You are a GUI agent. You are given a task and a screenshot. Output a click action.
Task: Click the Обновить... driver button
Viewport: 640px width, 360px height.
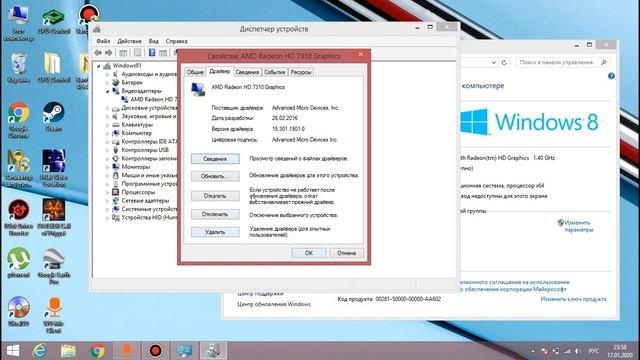[215, 176]
